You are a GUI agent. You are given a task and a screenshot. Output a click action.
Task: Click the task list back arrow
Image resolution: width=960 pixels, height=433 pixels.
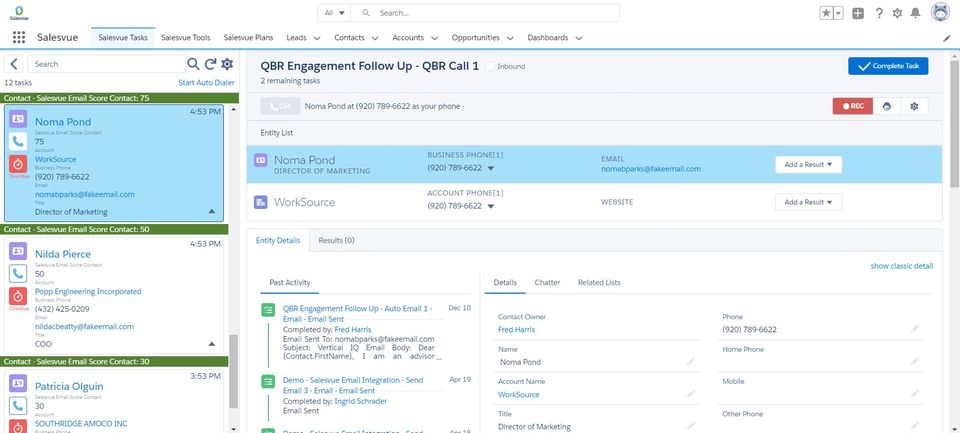click(14, 64)
